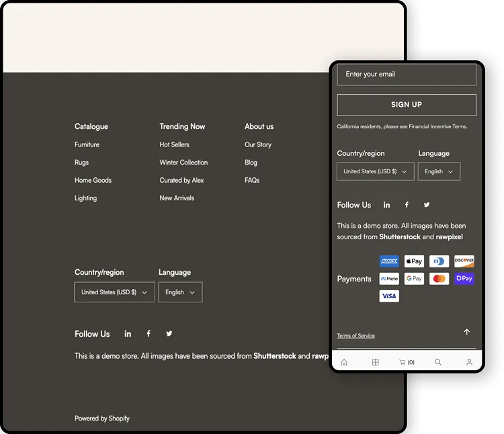504x434 pixels.
Task: Tap the account profile icon in mobile bar
Action: [469, 362]
